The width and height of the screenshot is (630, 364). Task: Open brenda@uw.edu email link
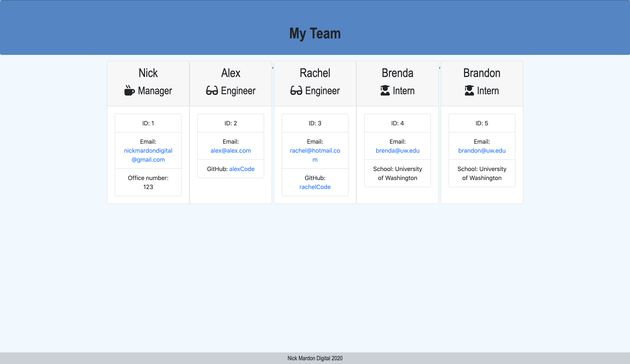click(x=397, y=151)
